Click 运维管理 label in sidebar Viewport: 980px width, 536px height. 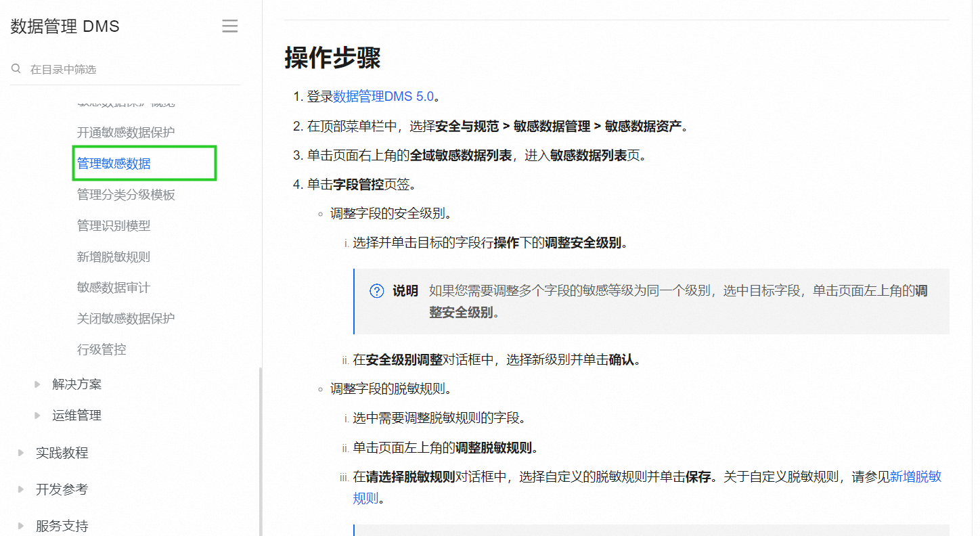[77, 416]
